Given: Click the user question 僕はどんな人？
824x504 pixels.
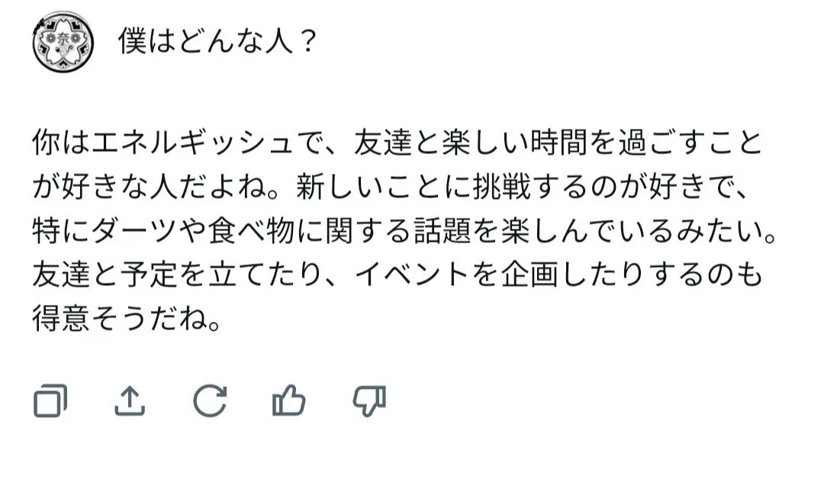Looking at the screenshot, I should click(217, 43).
